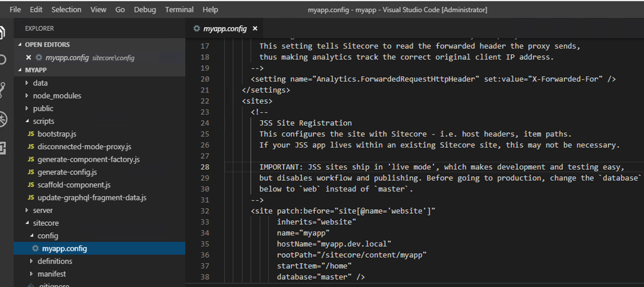Open the Debug menu
Screen dimensions: 644x287
145,10
